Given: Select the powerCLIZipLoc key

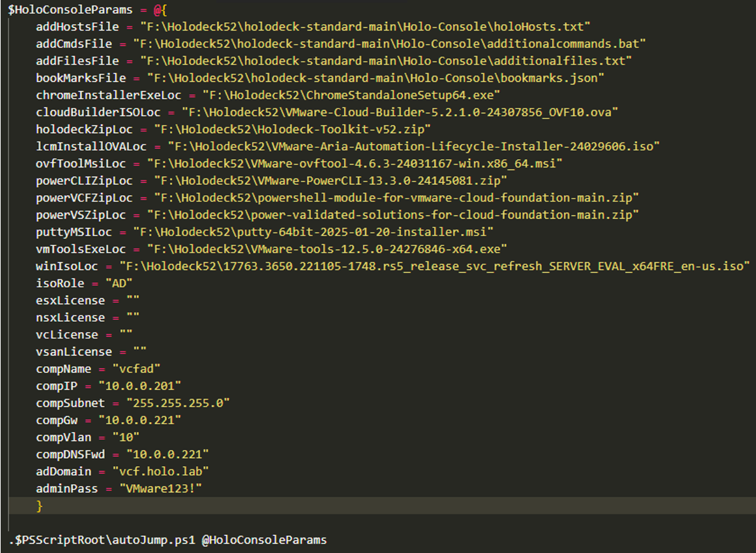Looking at the screenshot, I should coord(84,181).
